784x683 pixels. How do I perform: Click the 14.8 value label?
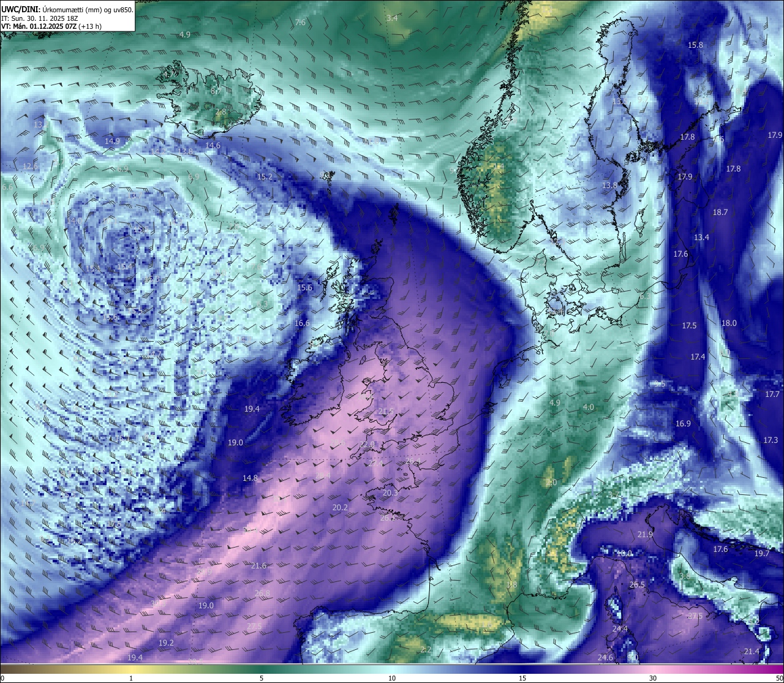pos(250,478)
